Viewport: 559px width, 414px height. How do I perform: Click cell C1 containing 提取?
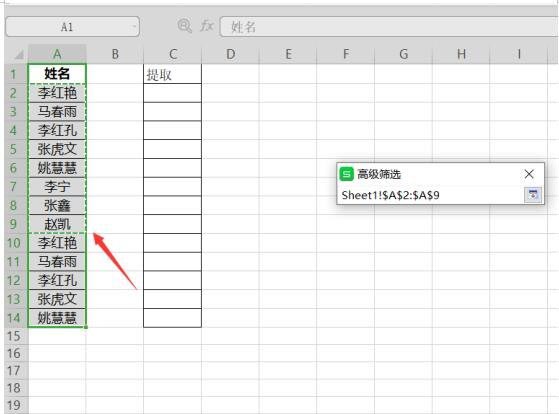(173, 74)
